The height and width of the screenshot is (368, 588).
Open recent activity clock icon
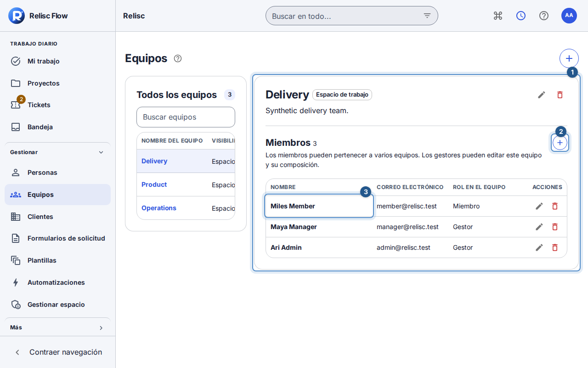coord(521,16)
